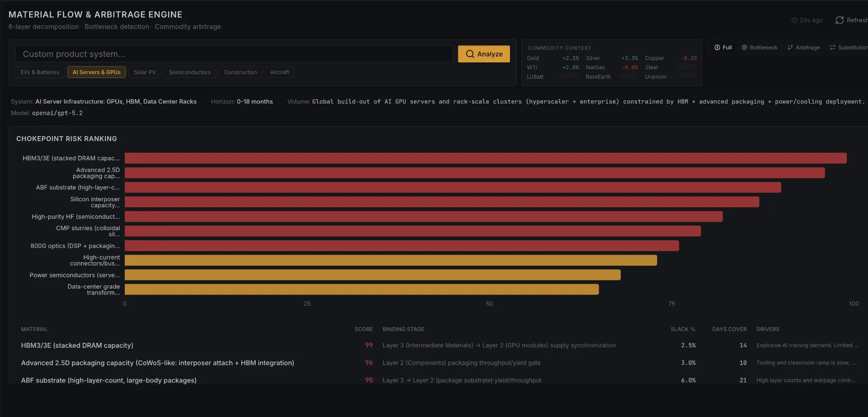Image resolution: width=868 pixels, height=417 pixels.
Task: Click the magnifier icon on the Analyze button
Action: tap(470, 54)
